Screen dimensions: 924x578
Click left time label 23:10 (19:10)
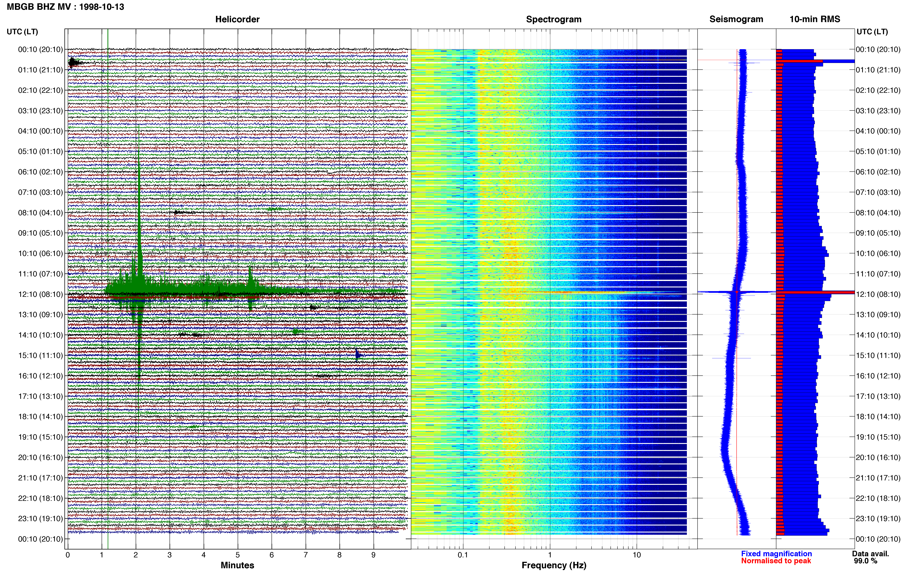[40, 518]
